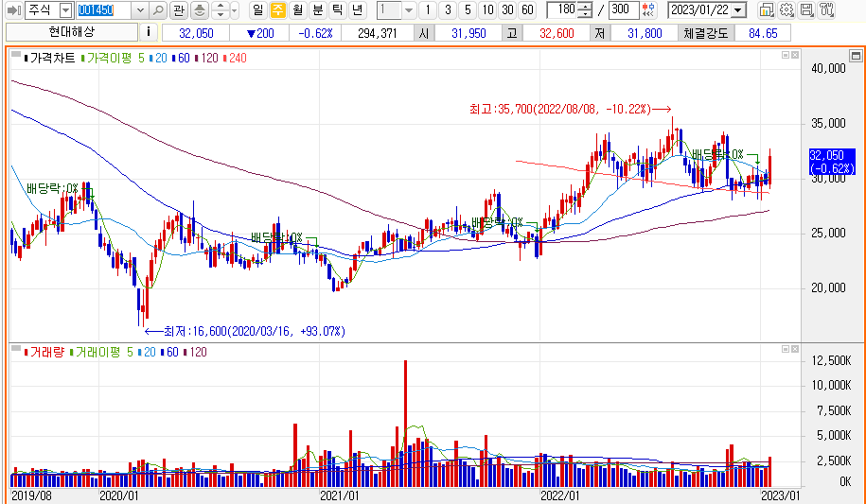Open chart settings gear icon
Viewport: 866px width, 504px height.
[x=786, y=10]
